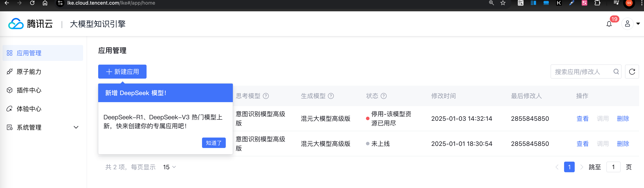The image size is (644, 188).
Task: Bookmark this page with the star icon
Action: (503, 3)
